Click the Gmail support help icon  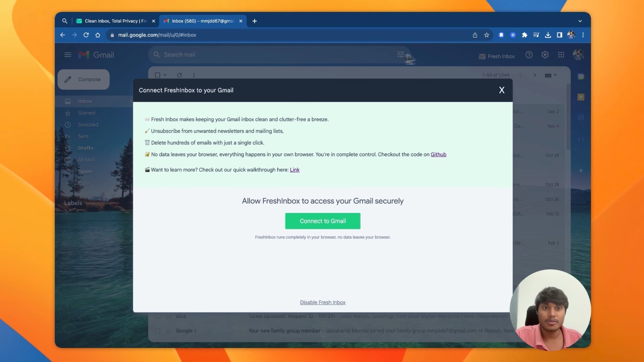click(x=529, y=55)
